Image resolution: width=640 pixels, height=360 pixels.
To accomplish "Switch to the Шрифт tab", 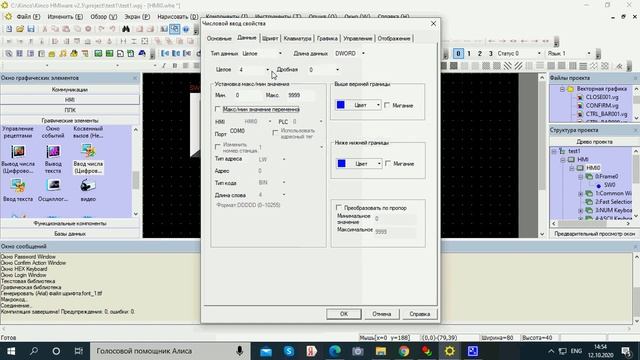I will coord(270,38).
